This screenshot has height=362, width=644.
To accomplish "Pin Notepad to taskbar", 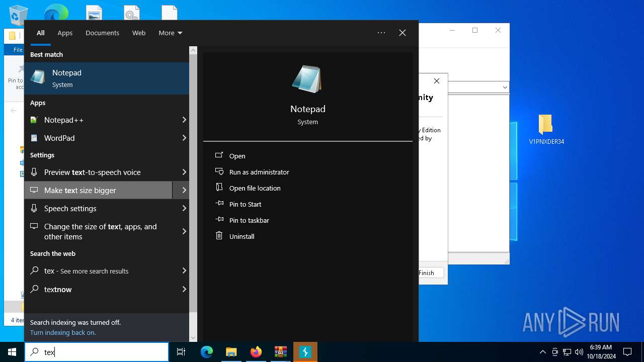I will 249,220.
